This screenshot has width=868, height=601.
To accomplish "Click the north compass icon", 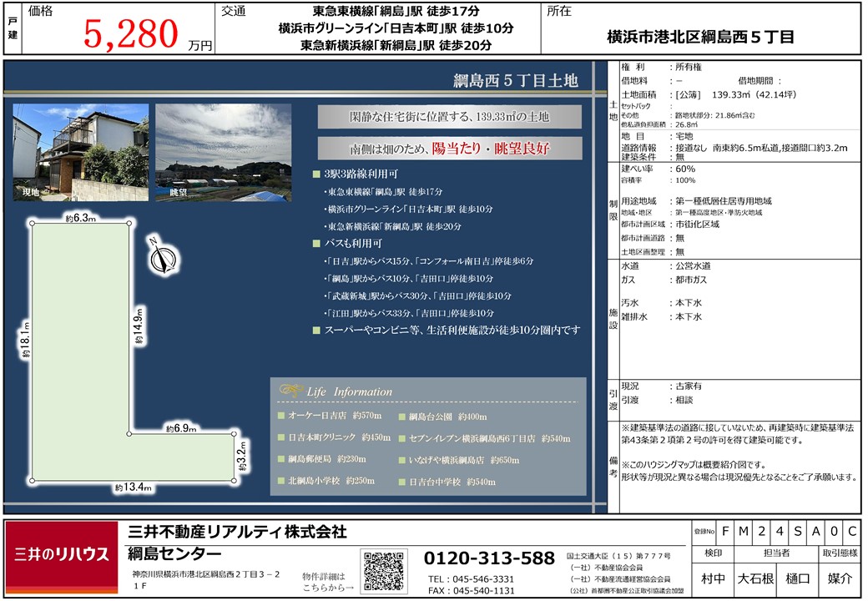I will click(159, 258).
